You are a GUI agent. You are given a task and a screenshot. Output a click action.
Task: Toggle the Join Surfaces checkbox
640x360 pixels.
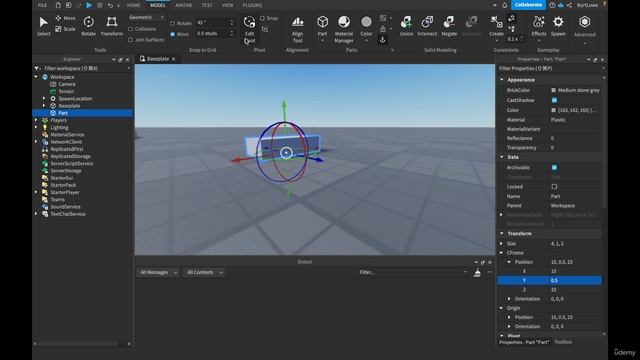click(x=131, y=40)
